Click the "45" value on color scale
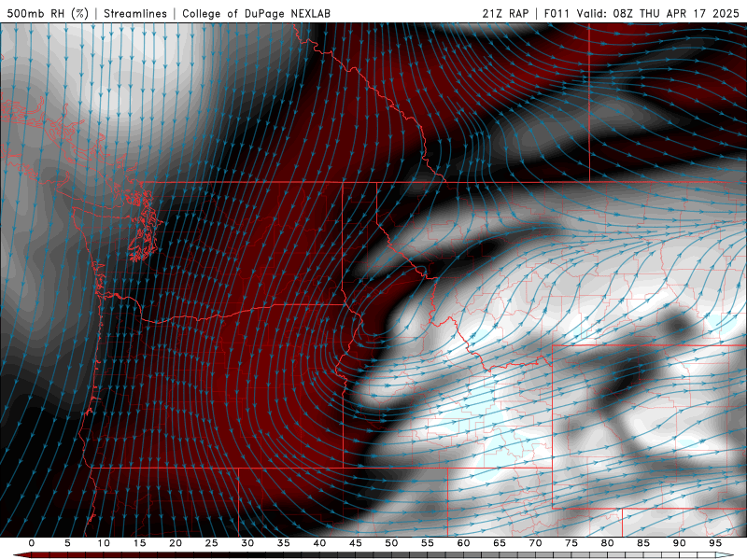 tap(356, 543)
